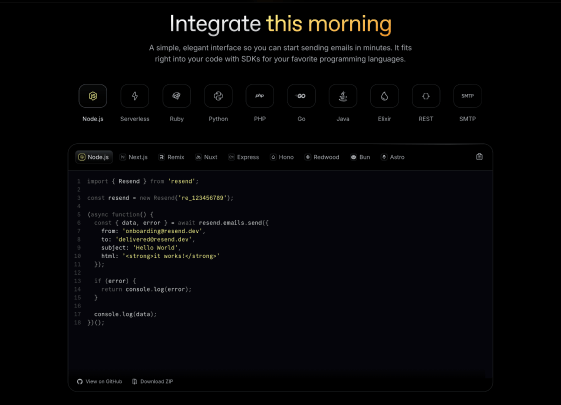Show the Express code tab
The height and width of the screenshot is (405, 561).
pos(244,157)
